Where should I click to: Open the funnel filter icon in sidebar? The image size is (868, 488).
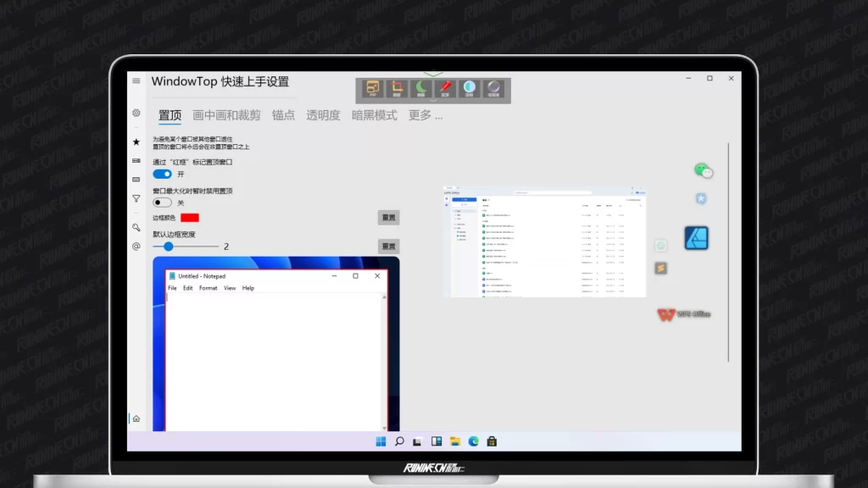pyautogui.click(x=136, y=199)
